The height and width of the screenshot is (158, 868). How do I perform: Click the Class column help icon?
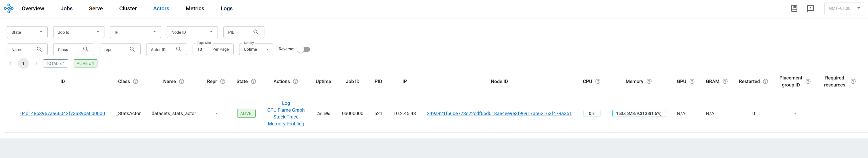coord(135,81)
